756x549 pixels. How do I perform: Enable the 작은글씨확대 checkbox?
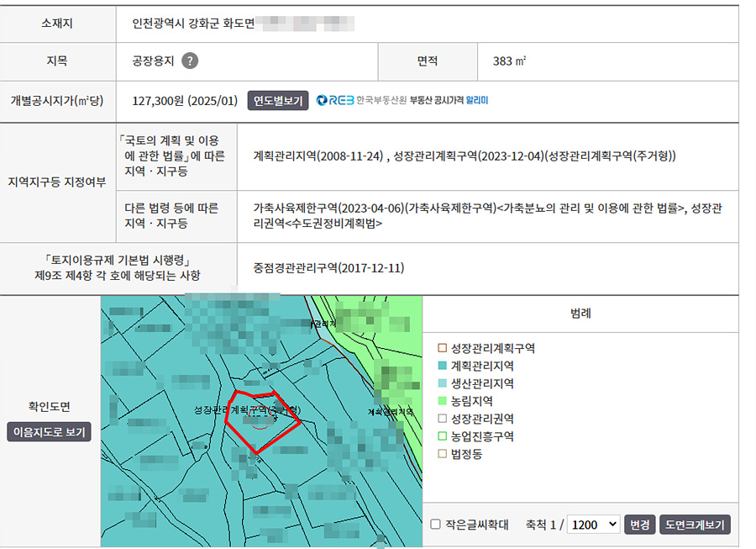pyautogui.click(x=435, y=525)
